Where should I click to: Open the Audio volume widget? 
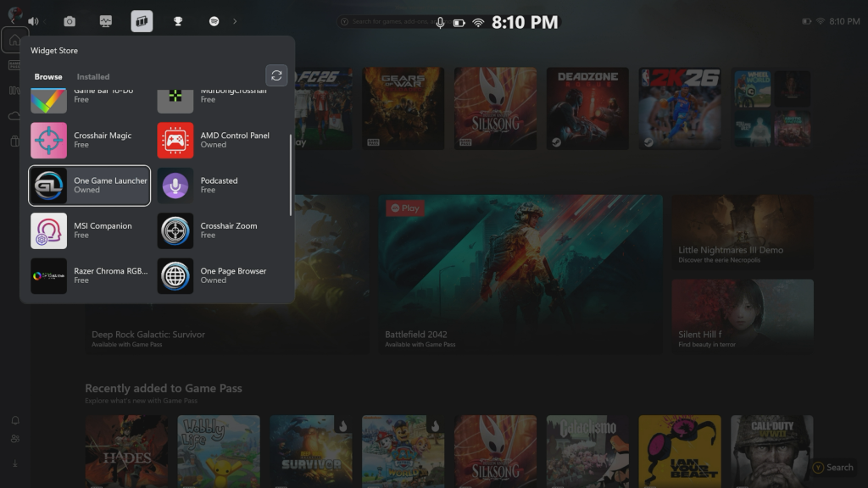pyautogui.click(x=33, y=21)
